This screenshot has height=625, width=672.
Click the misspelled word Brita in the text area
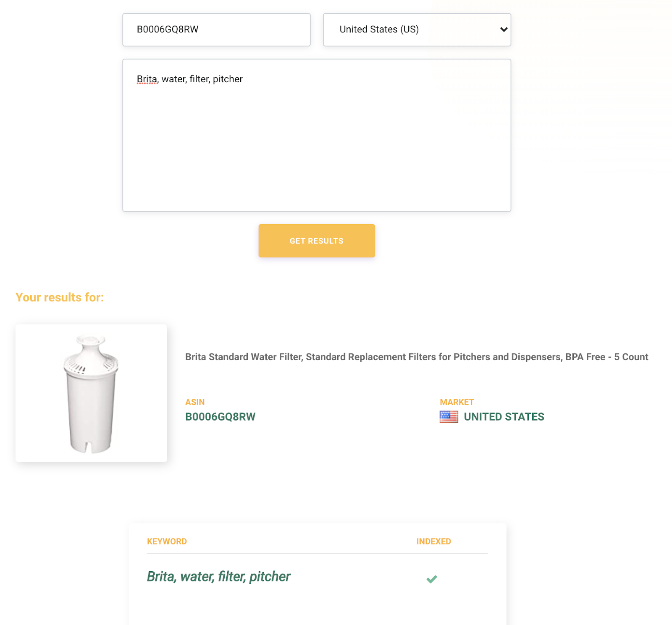pyautogui.click(x=147, y=79)
